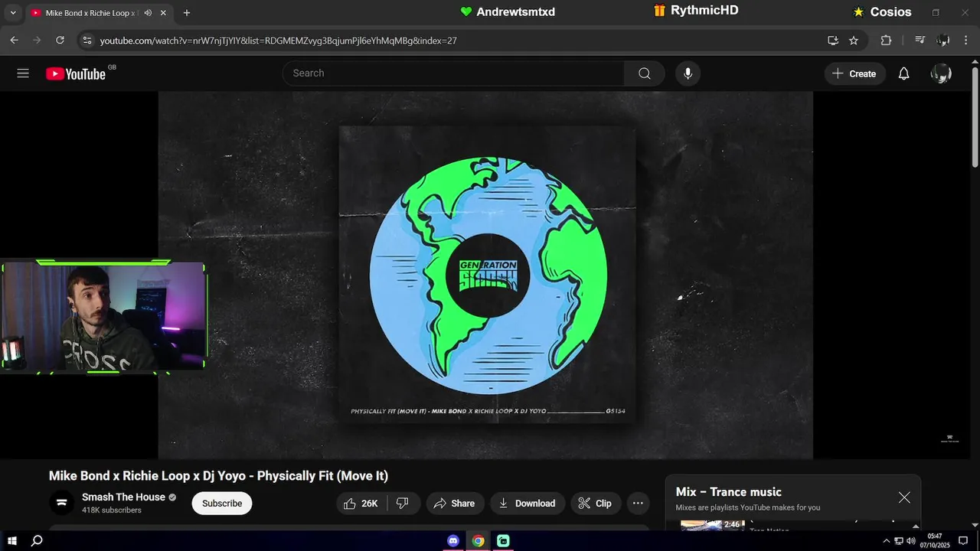The image size is (980, 551).
Task: Close the Mike Bond YouTube tab
Action: tap(163, 13)
